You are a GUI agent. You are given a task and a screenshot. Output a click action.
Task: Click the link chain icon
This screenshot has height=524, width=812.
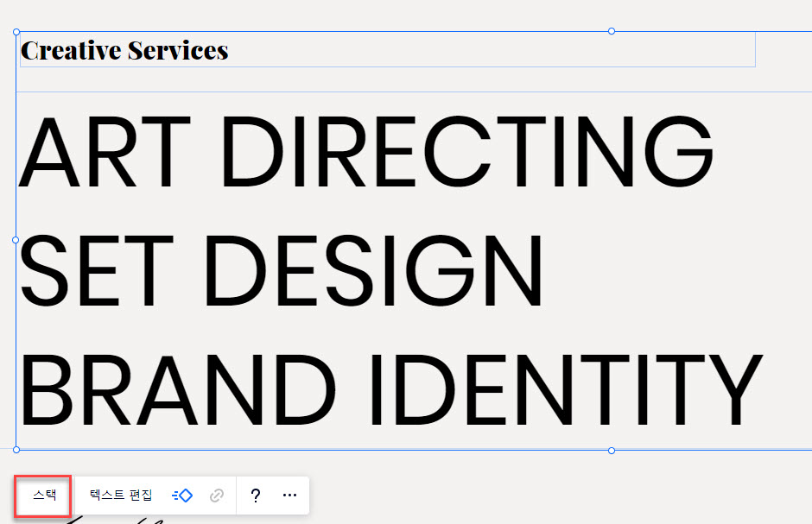click(x=217, y=496)
